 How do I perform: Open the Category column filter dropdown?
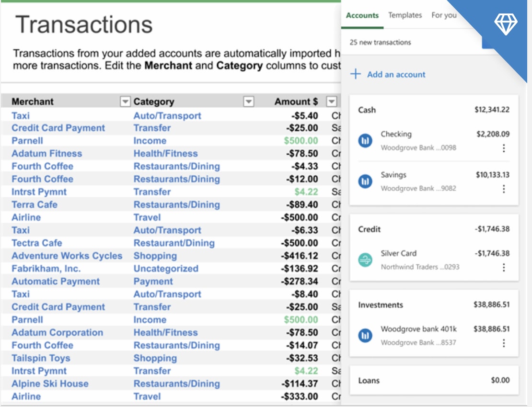(x=249, y=102)
